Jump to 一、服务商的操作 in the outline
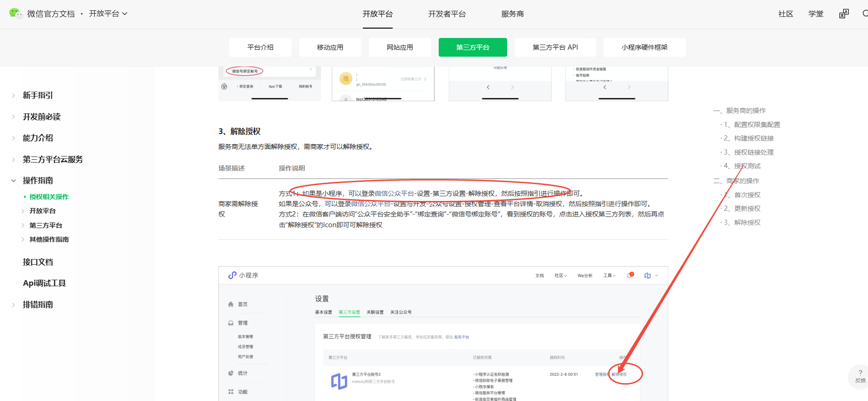This screenshot has height=401, width=868. [x=740, y=111]
